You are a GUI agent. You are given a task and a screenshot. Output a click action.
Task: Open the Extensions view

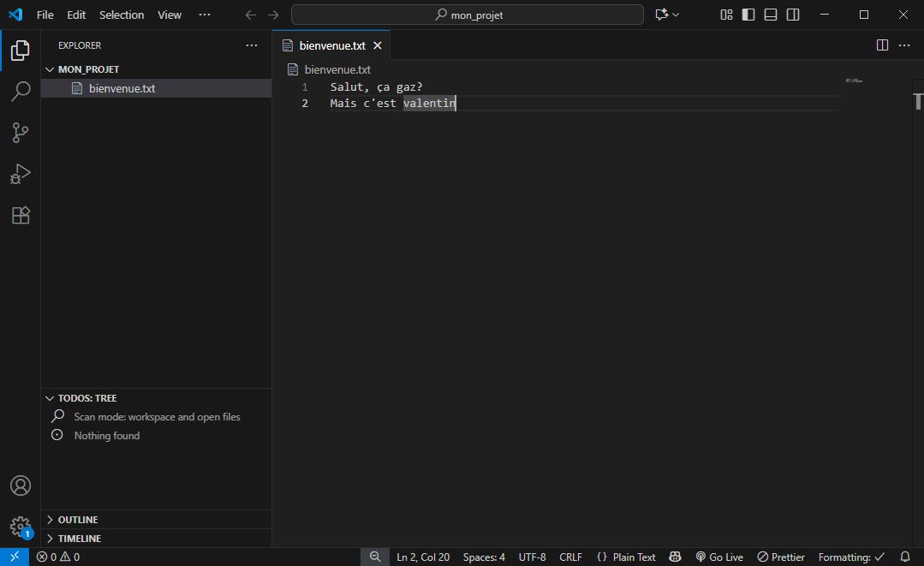21,215
